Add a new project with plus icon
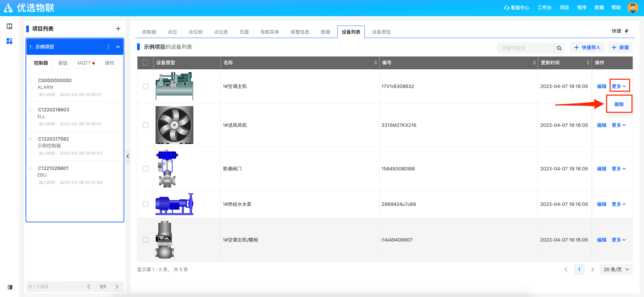Screen dimensions: 644x297 118,29
